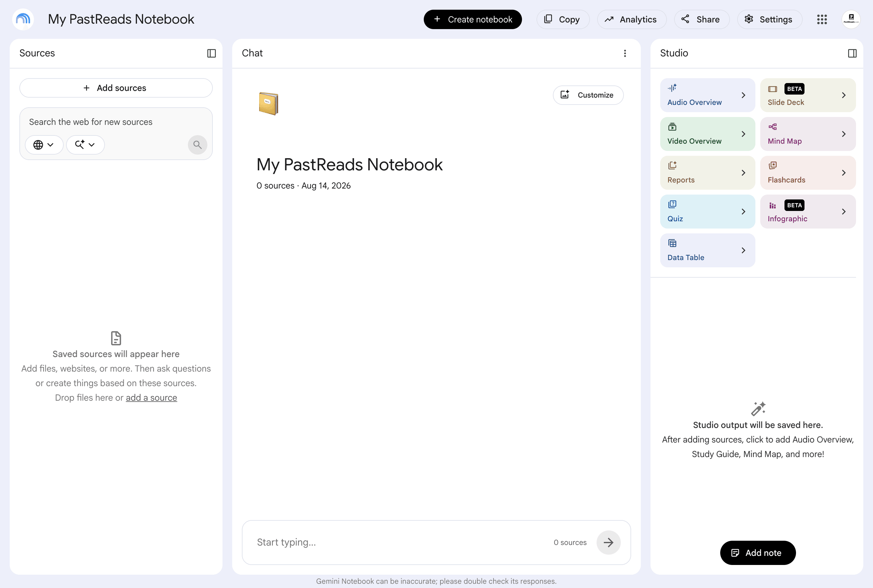Click the web search magnifier button
The image size is (873, 588).
pos(198,145)
